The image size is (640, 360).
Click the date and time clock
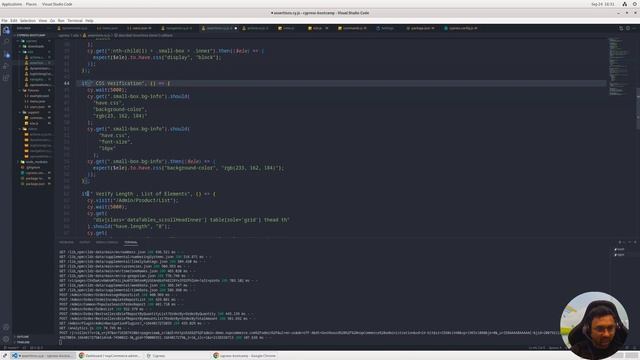(x=603, y=4)
